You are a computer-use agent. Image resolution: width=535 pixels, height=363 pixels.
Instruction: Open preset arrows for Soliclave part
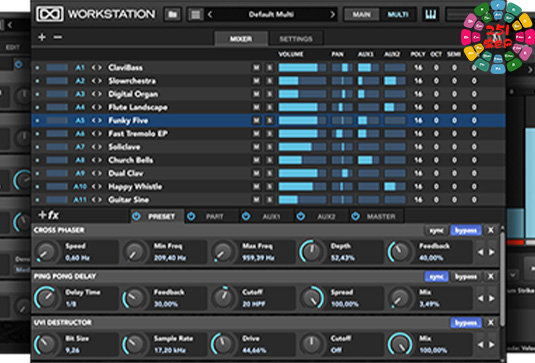point(97,147)
